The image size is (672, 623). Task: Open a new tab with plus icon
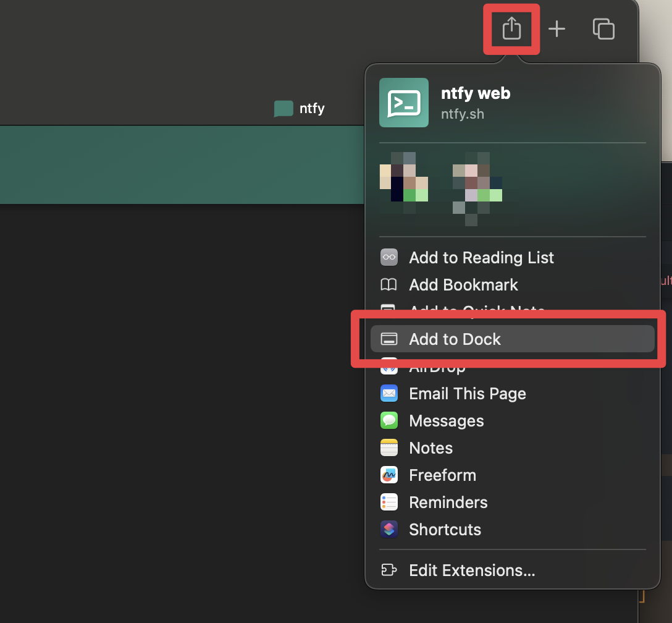coord(556,28)
